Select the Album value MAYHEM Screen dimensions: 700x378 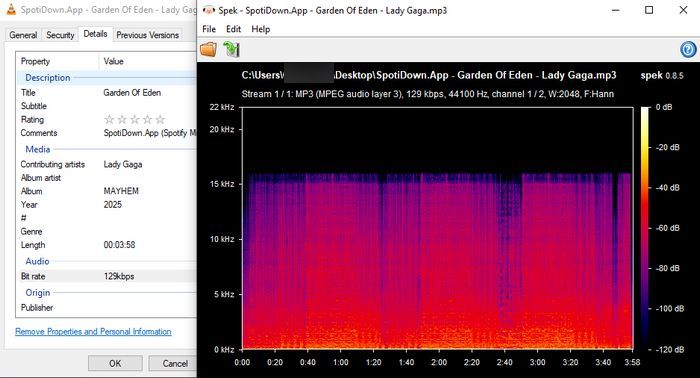click(x=121, y=191)
